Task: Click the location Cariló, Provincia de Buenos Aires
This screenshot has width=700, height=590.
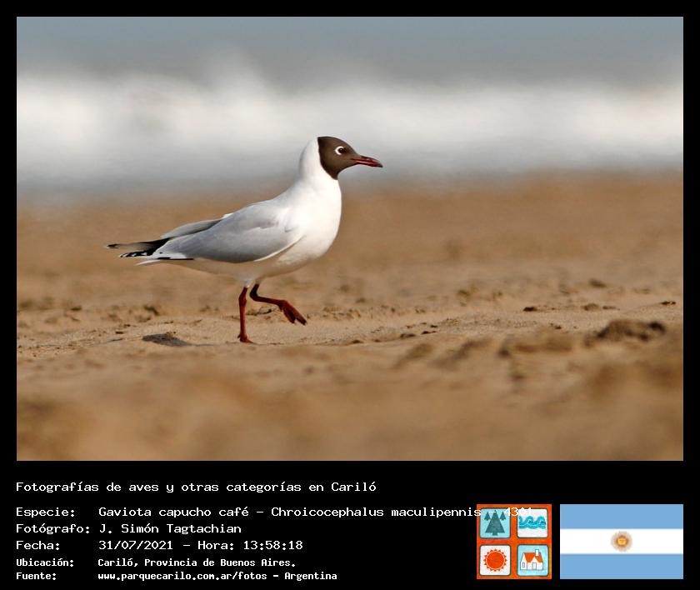Action: [x=197, y=562]
